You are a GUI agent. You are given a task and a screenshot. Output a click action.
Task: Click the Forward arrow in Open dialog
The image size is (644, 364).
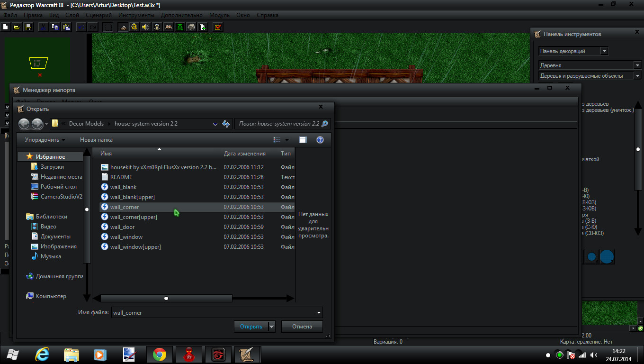click(37, 124)
